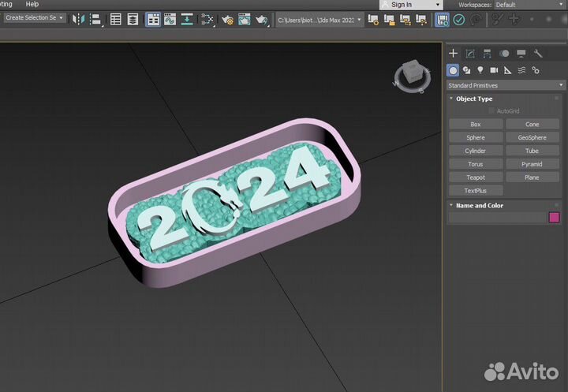This screenshot has height=392, width=568.
Task: Select the Cameras category icon
Action: tap(493, 70)
